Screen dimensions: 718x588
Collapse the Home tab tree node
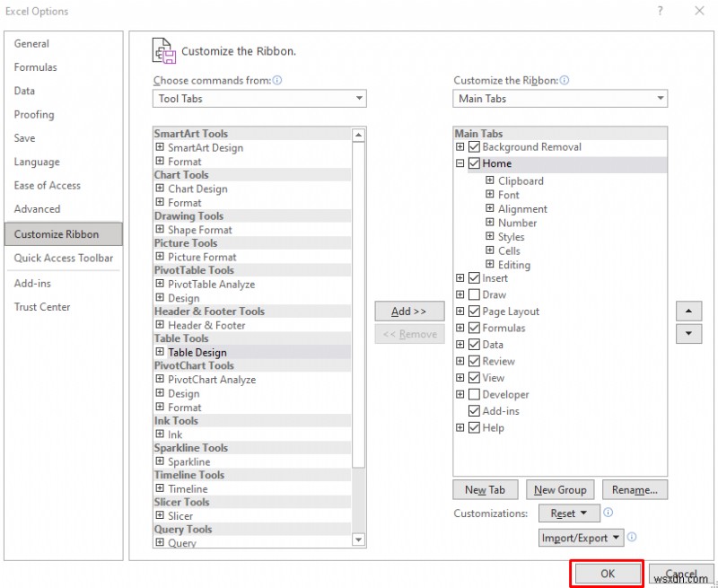coord(460,163)
